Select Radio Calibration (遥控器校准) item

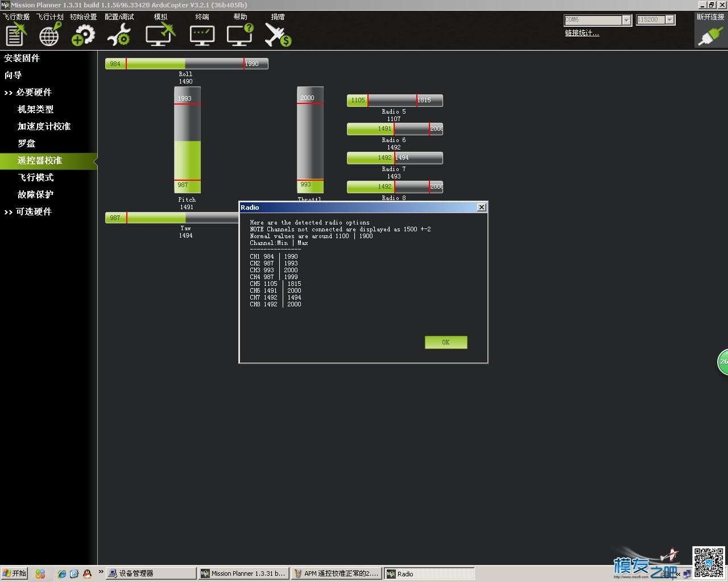[x=48, y=161]
